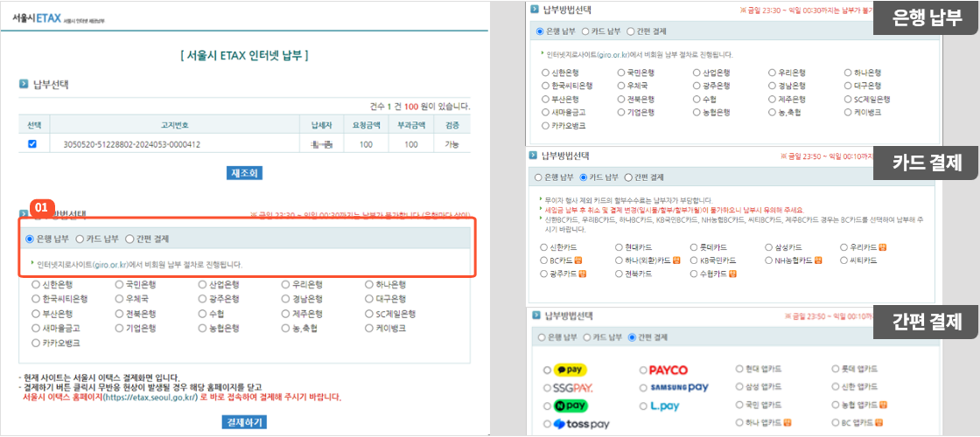Choose 카카오뱅크 in main page bank list
Image resolution: width=980 pixels, height=437 pixels.
[x=36, y=343]
